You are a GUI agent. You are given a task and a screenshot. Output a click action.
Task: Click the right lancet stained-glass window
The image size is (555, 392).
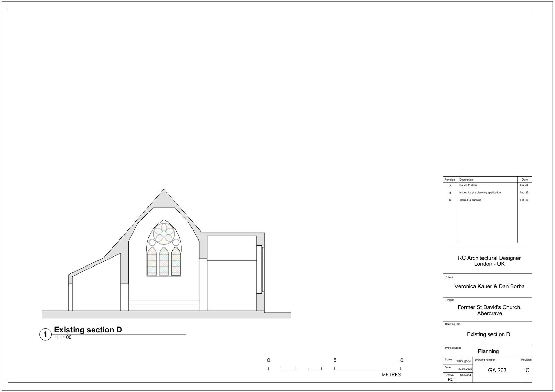[176, 261]
